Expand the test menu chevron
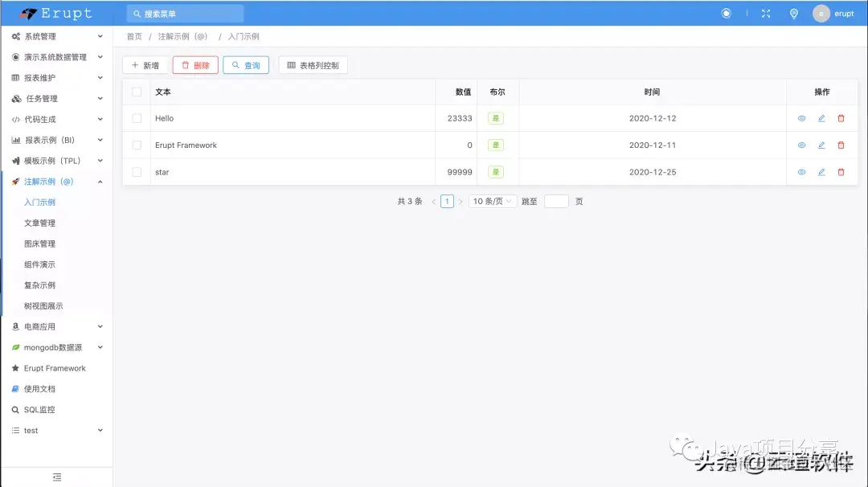Image resolution: width=868 pixels, height=487 pixels. coord(100,431)
